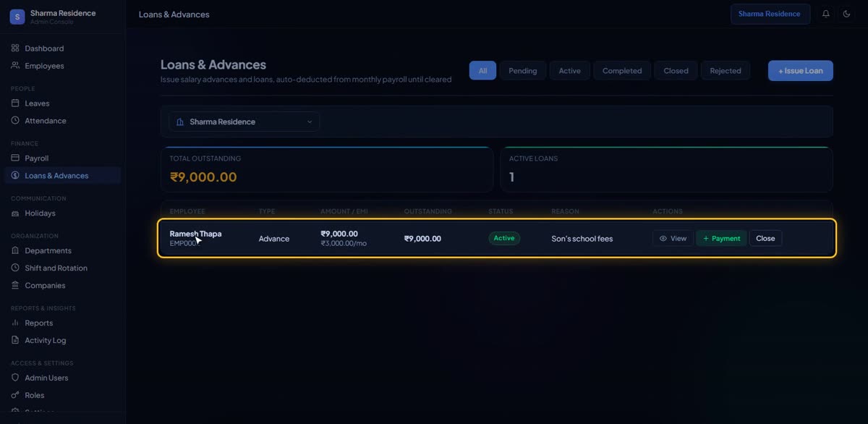Click the Roles key icon
This screenshot has width=868, height=424.
[15, 395]
